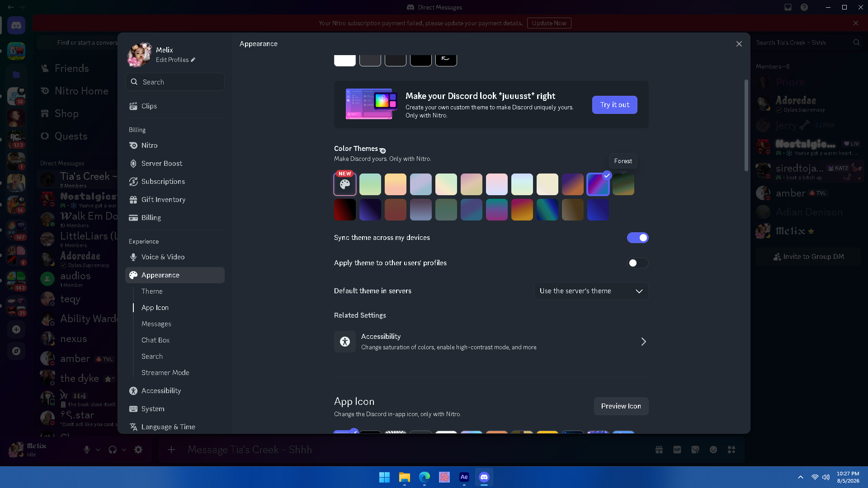Open the emoji picker icon
868x488 pixels.
[x=713, y=450]
